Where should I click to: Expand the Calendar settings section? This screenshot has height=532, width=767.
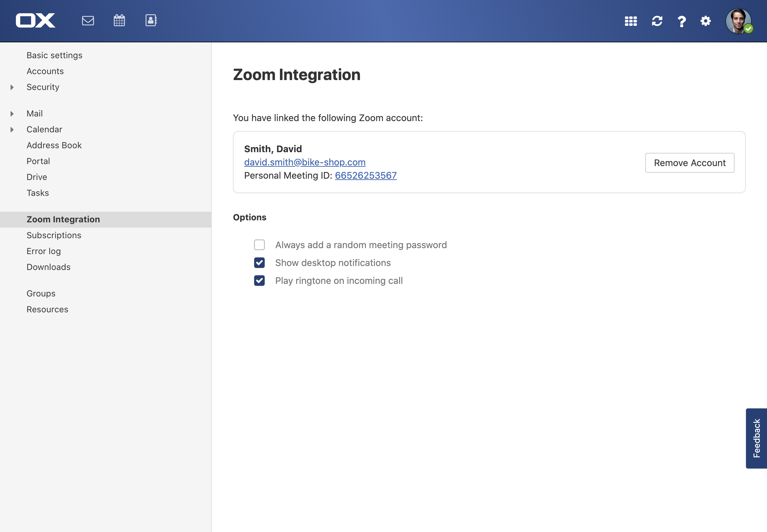12,130
